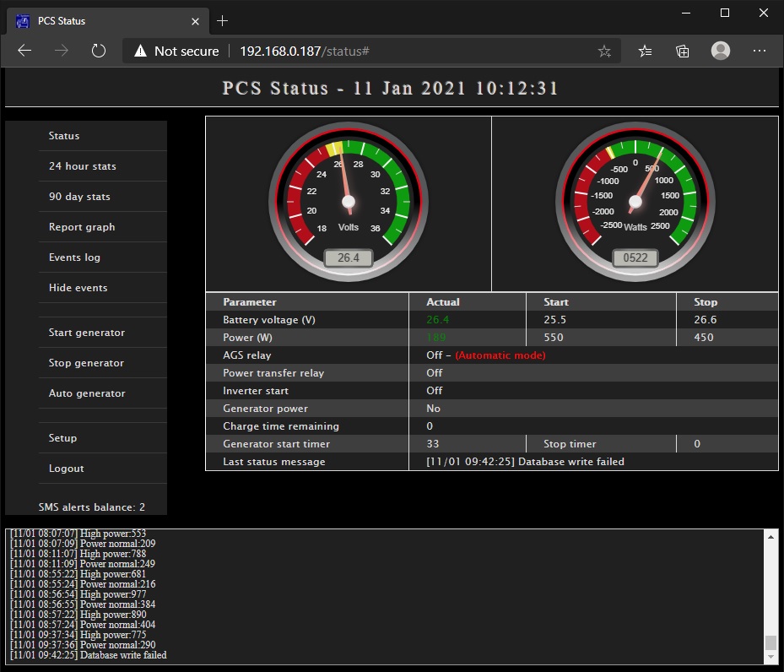This screenshot has height=672, width=784.
Task: Reload the page with Refresh icon
Action: [99, 51]
